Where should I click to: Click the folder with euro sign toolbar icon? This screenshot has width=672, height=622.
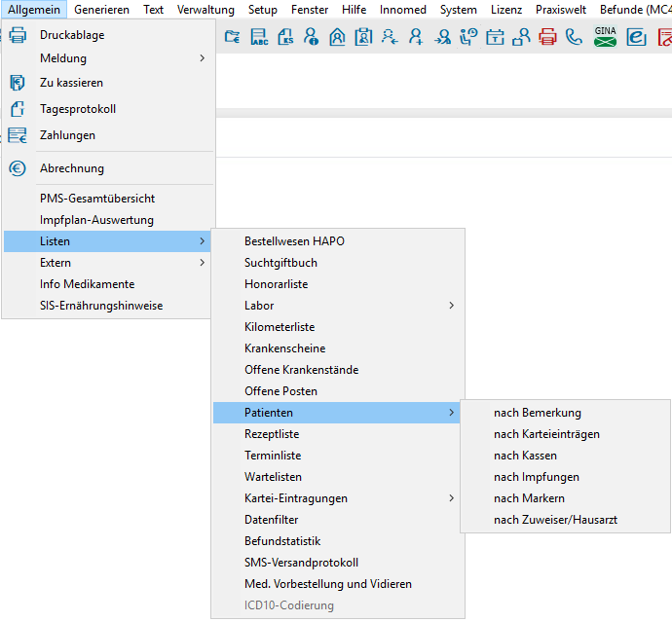coord(233,37)
